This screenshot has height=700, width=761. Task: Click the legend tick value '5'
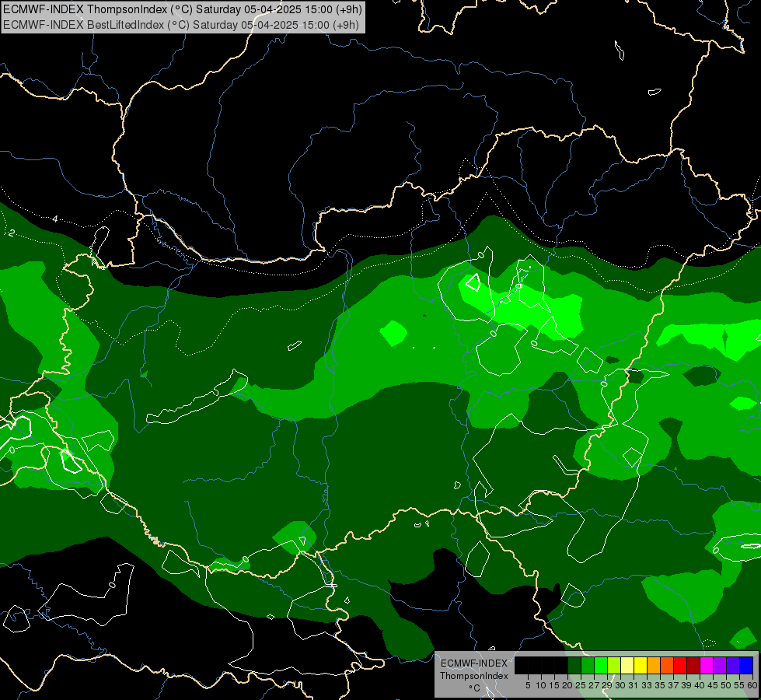tap(528, 685)
